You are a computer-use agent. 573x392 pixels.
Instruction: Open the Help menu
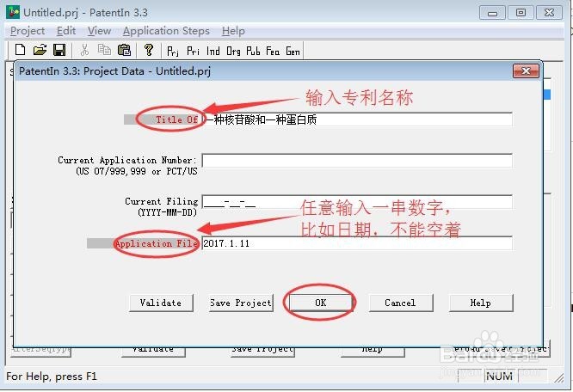coord(233,31)
